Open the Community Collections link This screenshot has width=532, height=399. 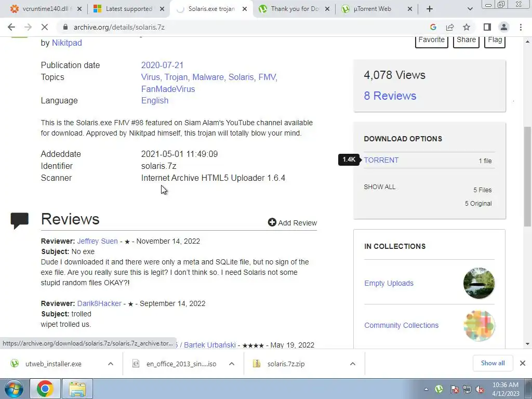point(402,325)
